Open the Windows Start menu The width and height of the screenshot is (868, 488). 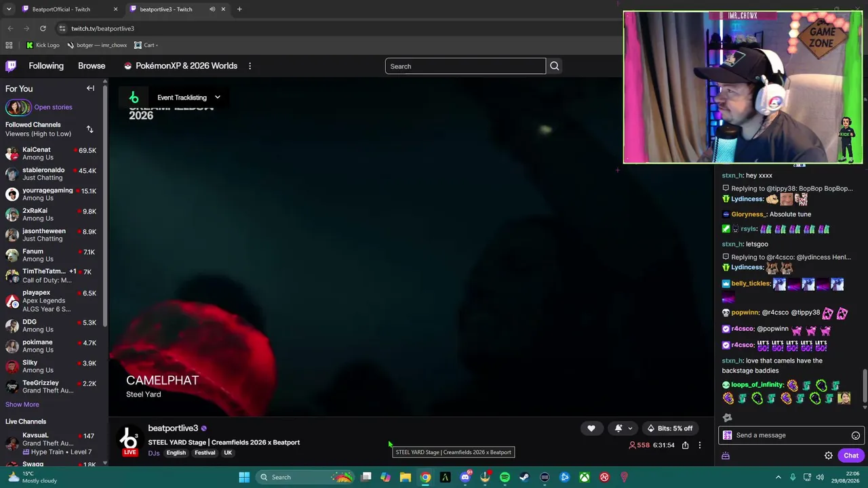[x=244, y=477]
